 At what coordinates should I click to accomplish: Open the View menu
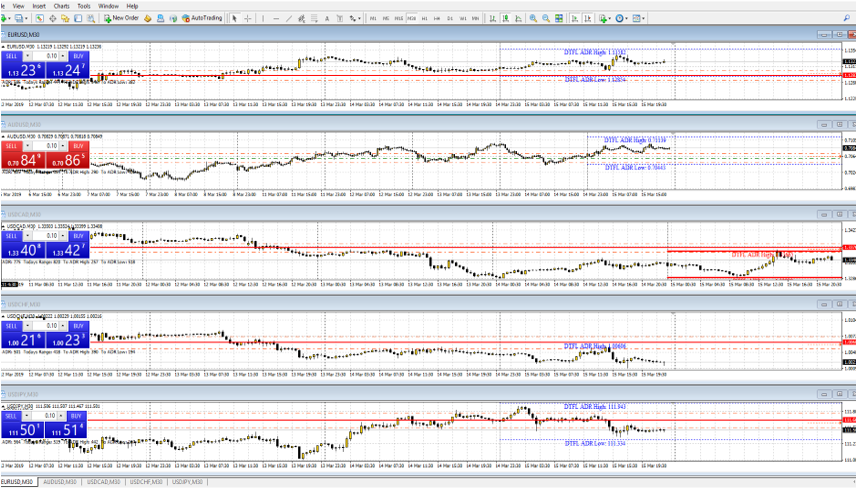(18, 6)
